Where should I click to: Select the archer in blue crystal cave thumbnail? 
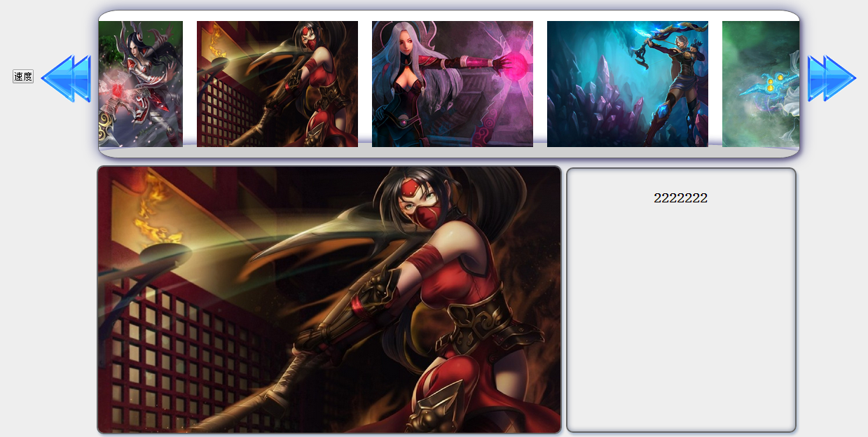pos(628,84)
